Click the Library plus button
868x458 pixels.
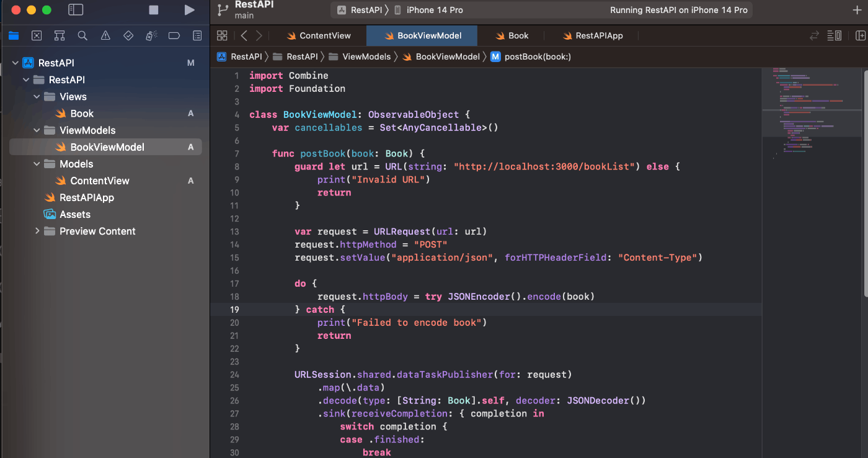tap(857, 10)
